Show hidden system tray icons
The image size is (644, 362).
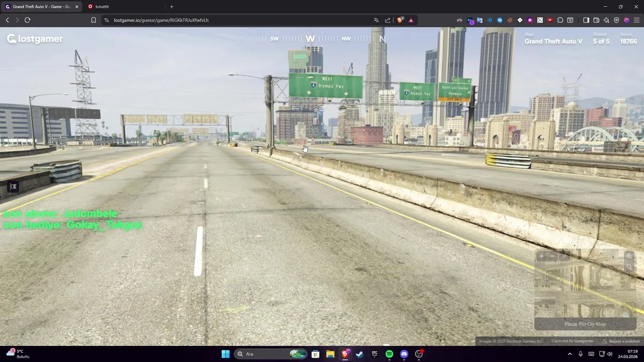point(570,354)
